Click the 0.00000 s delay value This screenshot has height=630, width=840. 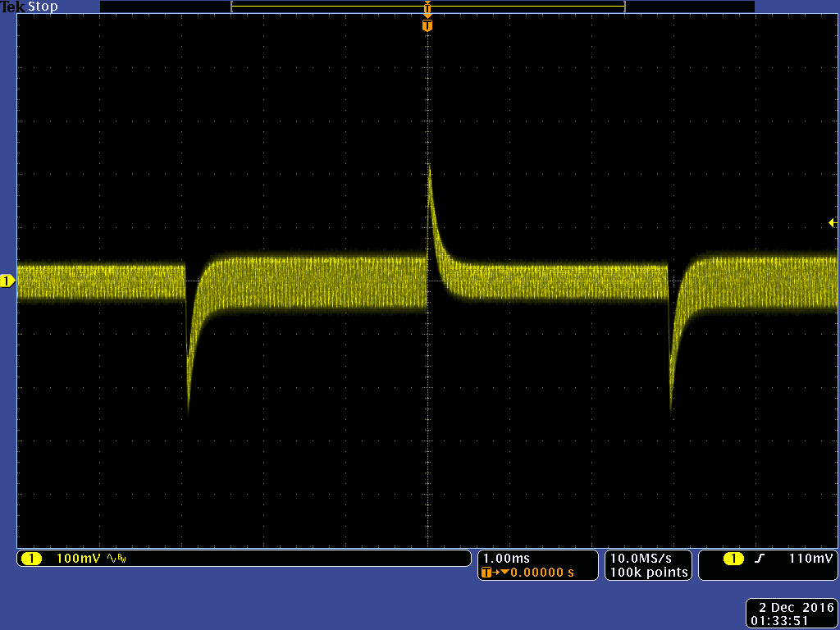[541, 573]
